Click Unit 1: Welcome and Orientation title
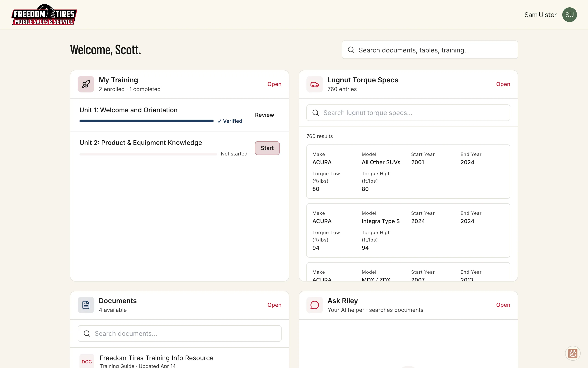 click(129, 110)
